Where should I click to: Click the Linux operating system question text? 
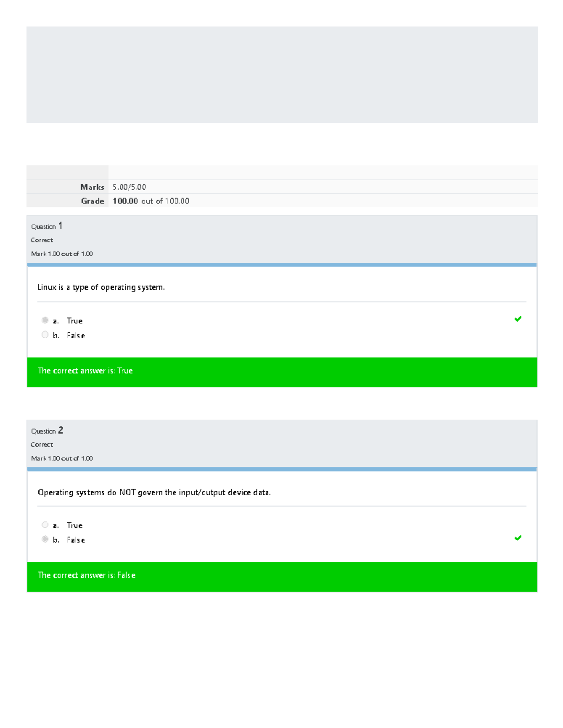pos(101,287)
